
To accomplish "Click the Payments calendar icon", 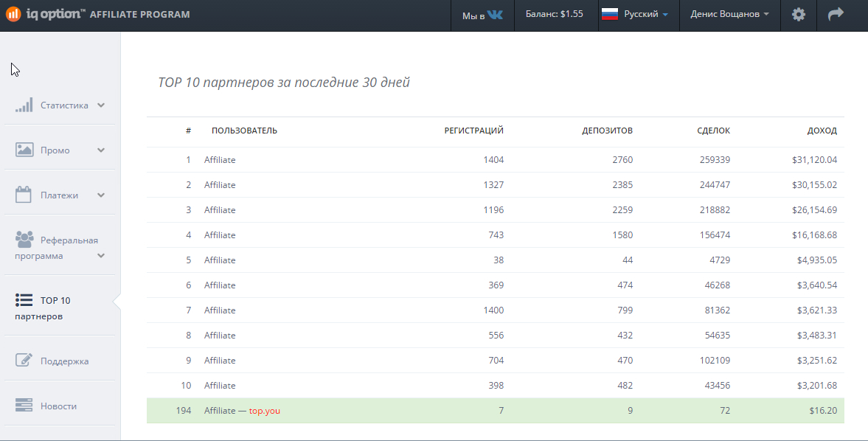I will point(24,195).
